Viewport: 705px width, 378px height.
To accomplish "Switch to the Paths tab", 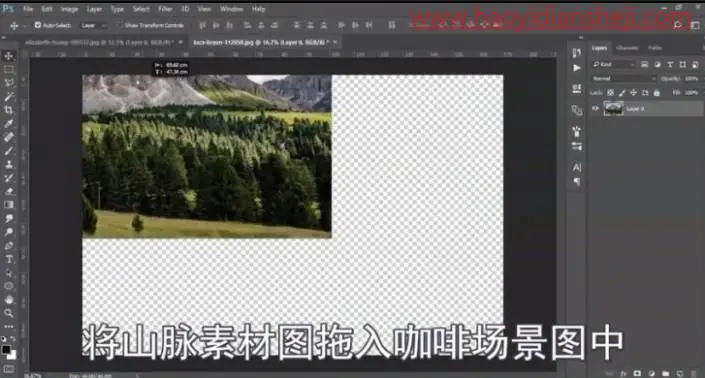I will [655, 48].
